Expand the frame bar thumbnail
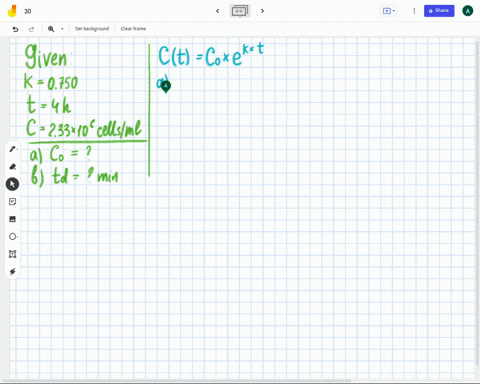 point(240,11)
